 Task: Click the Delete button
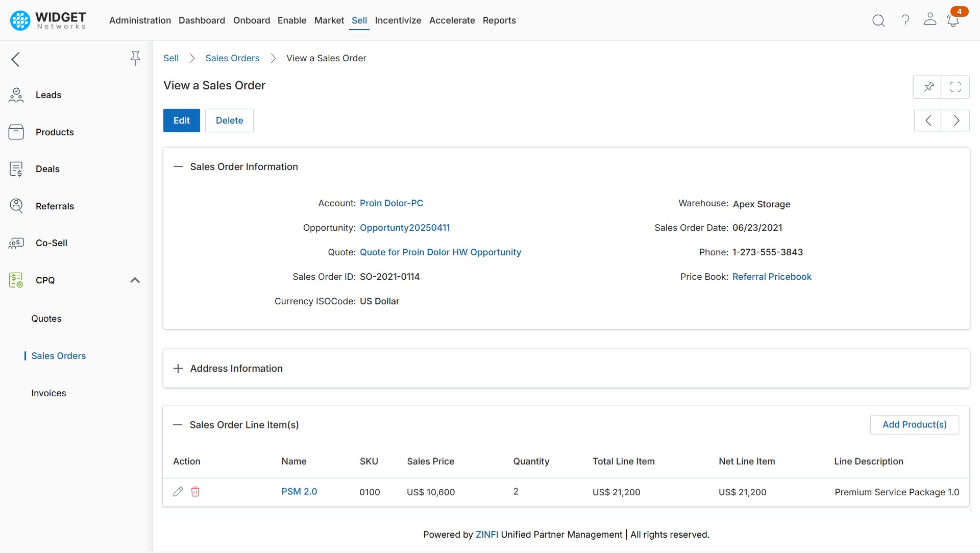click(229, 121)
